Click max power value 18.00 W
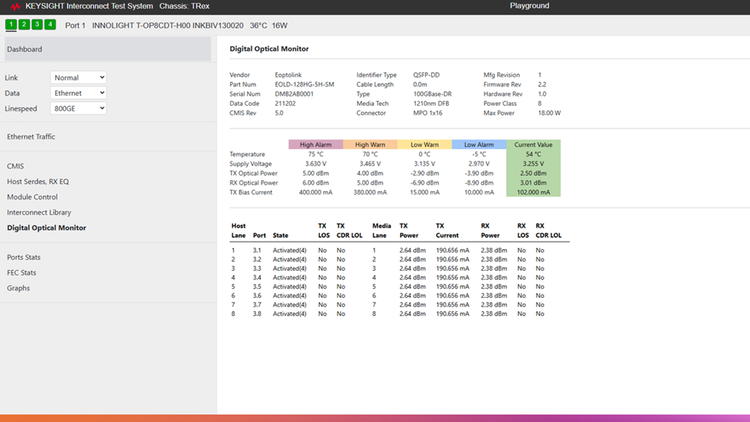 [x=550, y=113]
